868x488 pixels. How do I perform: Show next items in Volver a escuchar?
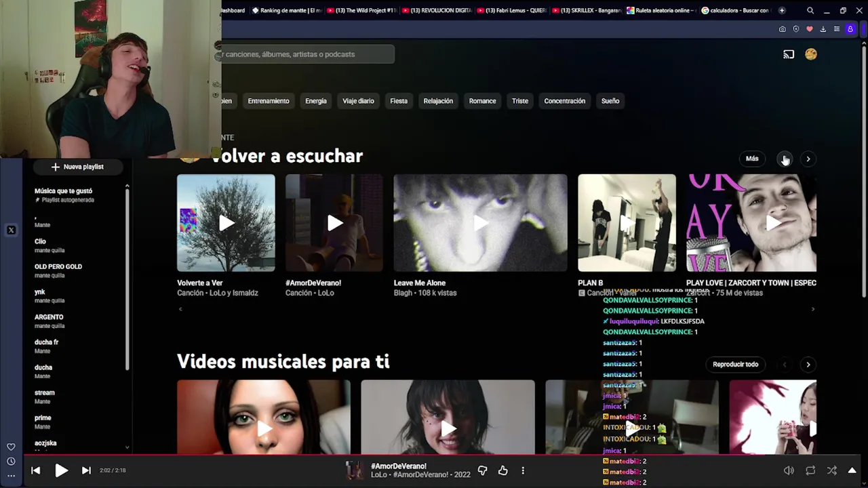tap(808, 159)
